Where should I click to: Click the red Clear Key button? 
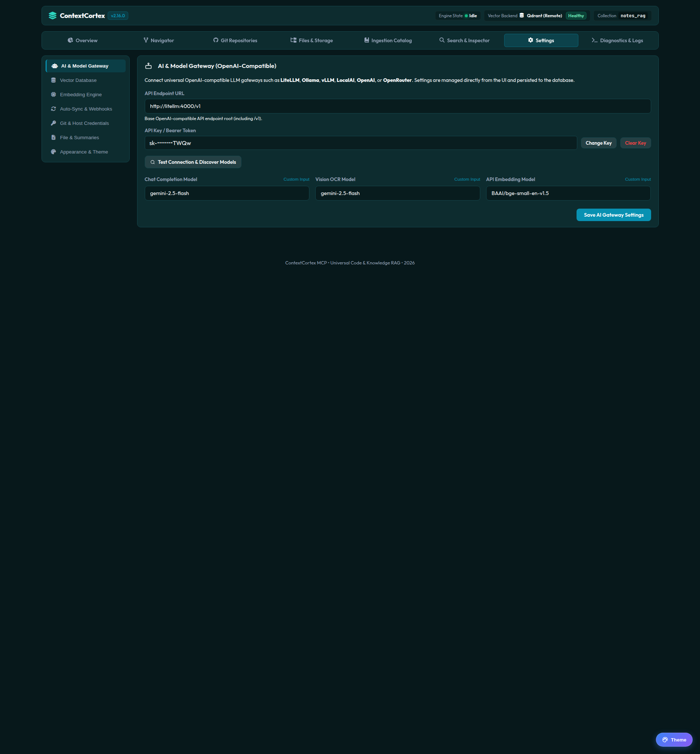635,143
